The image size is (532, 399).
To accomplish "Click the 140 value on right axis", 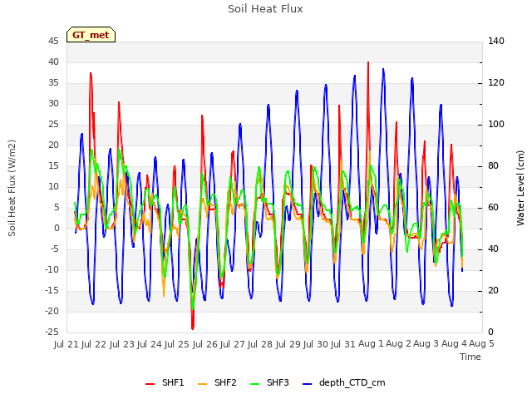I will tap(496, 41).
